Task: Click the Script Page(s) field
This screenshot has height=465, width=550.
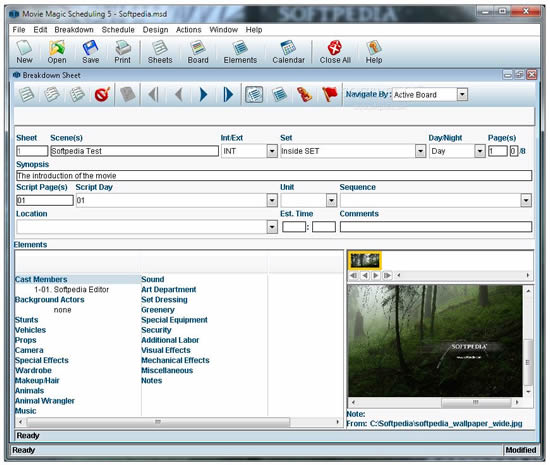Action: tap(45, 200)
